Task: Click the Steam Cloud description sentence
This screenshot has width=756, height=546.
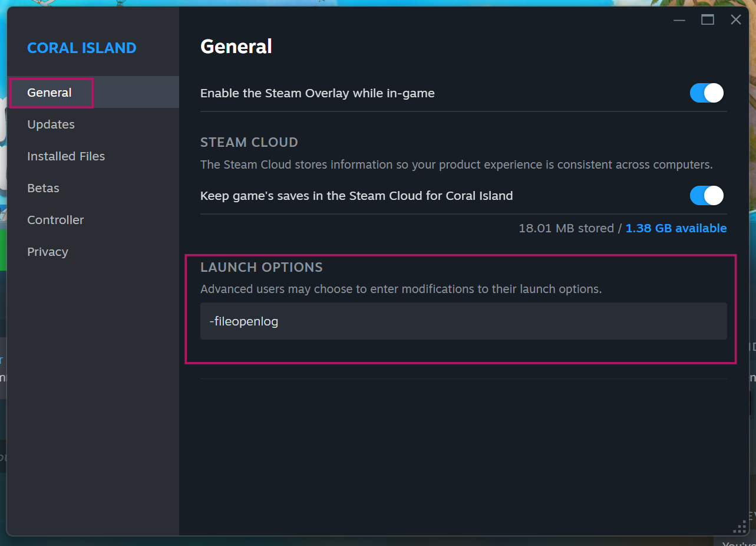Action: [x=457, y=165]
